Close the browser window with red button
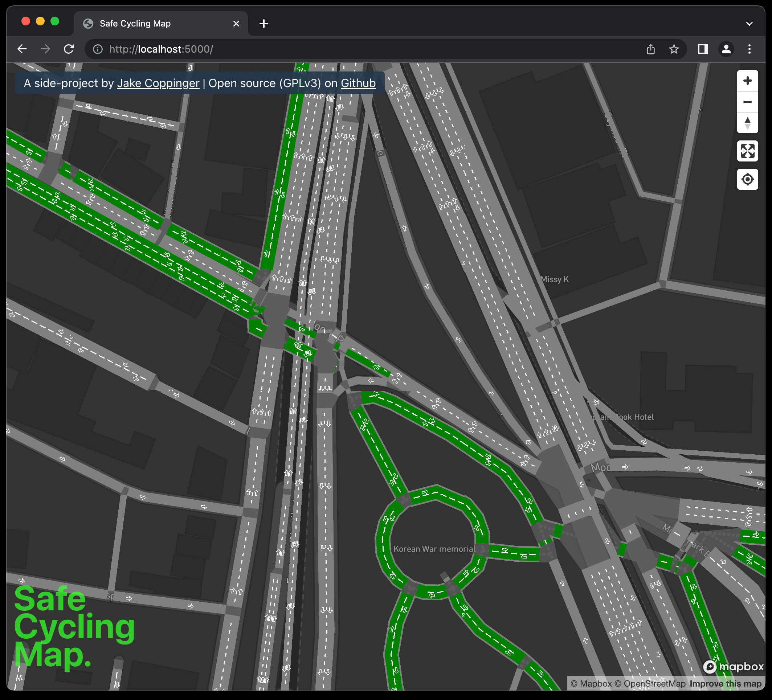 click(26, 21)
